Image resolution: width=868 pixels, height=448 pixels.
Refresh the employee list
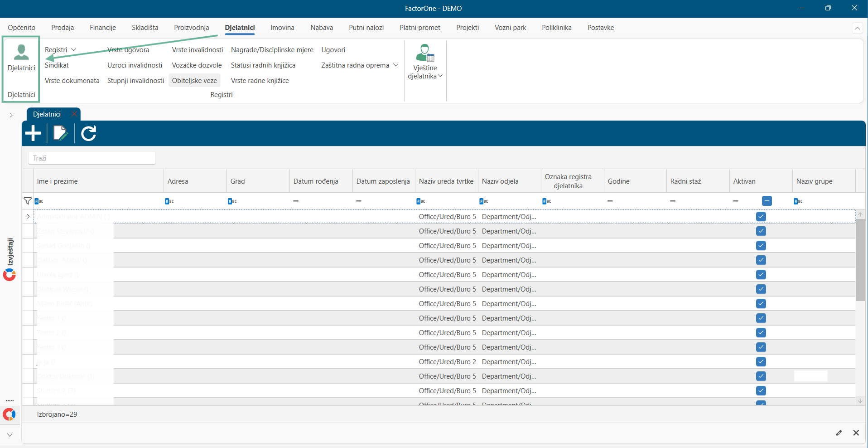pos(88,133)
